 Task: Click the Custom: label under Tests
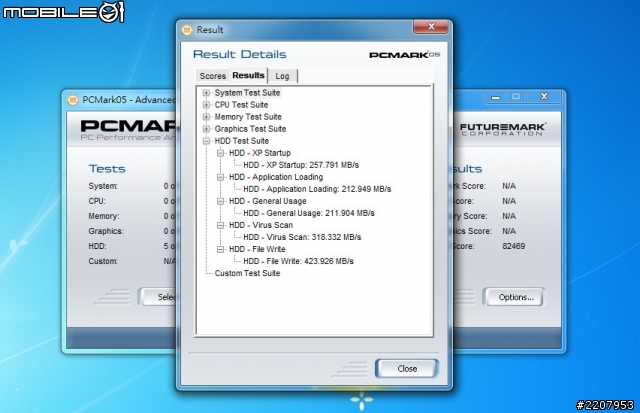[x=103, y=261]
